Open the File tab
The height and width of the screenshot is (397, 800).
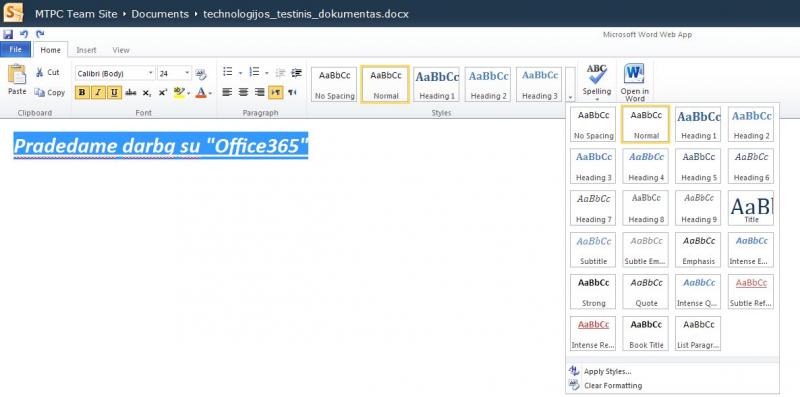(x=15, y=49)
